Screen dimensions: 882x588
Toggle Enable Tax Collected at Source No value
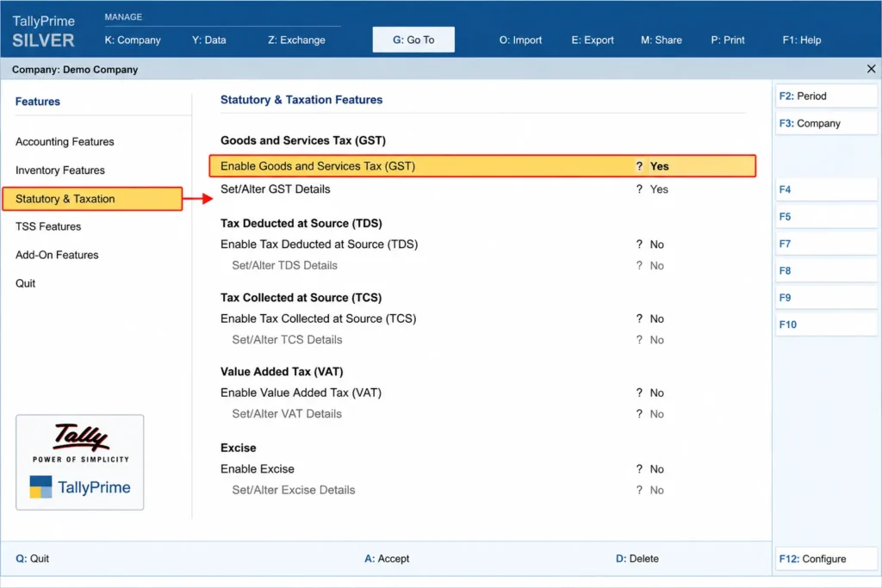(656, 319)
